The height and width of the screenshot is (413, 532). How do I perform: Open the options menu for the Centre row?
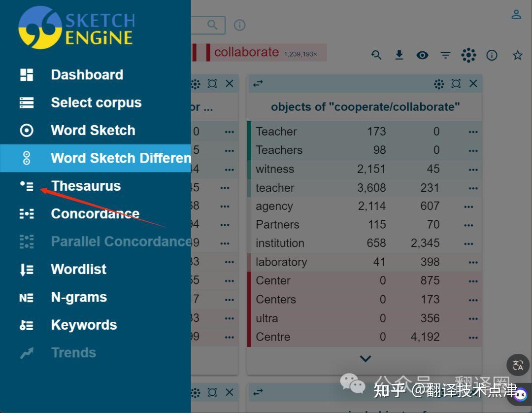click(473, 337)
